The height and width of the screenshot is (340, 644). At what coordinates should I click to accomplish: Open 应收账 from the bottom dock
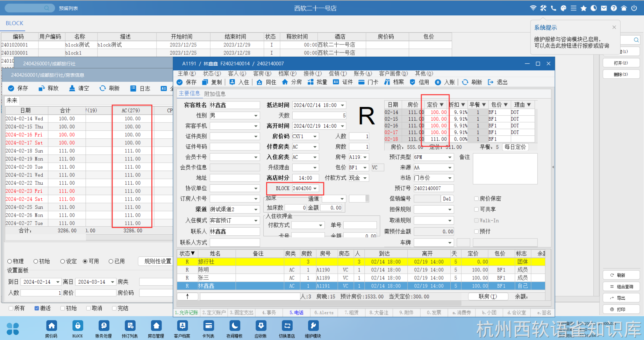coord(261,329)
